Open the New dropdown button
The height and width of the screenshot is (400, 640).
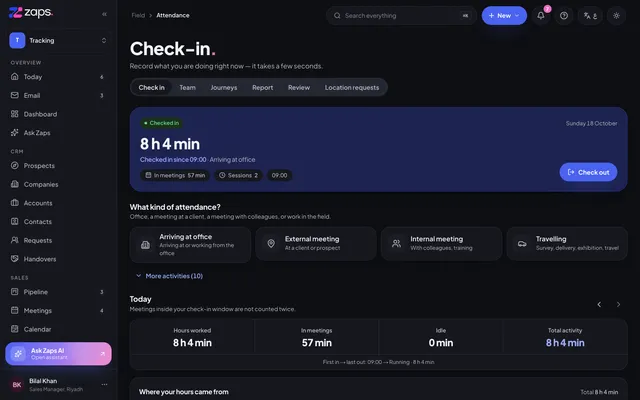coord(504,16)
